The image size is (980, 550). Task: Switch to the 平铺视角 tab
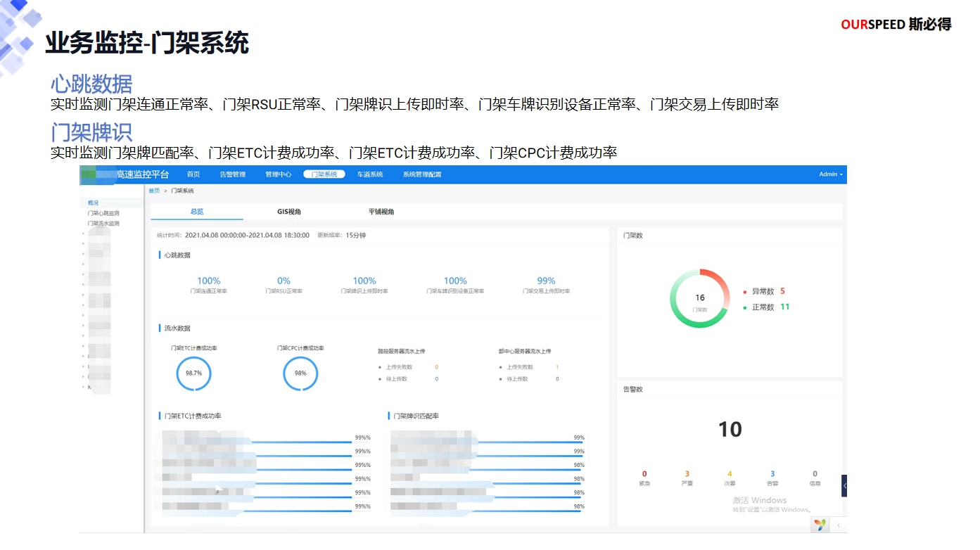381,212
